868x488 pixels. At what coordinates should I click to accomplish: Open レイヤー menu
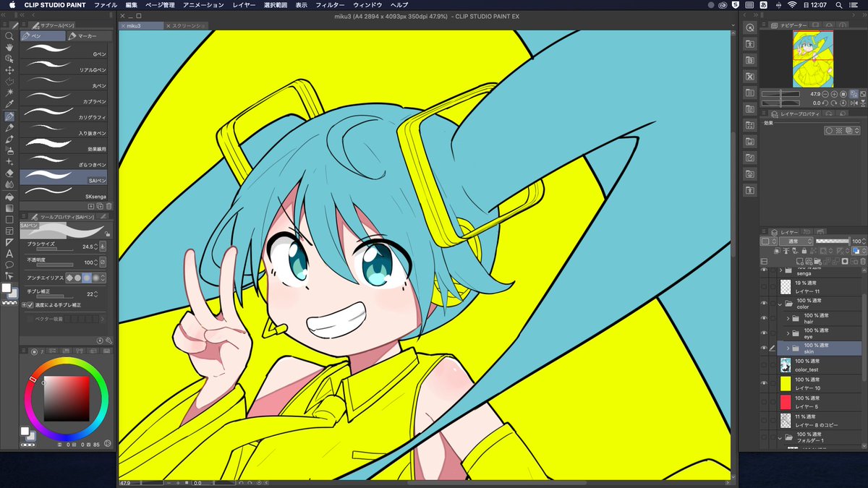coord(244,5)
